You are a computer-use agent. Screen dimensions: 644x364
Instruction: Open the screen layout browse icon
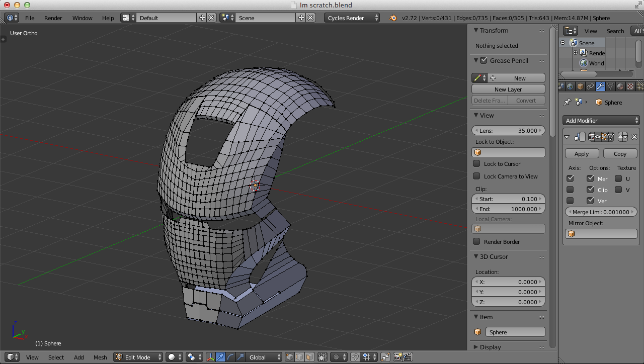click(128, 18)
